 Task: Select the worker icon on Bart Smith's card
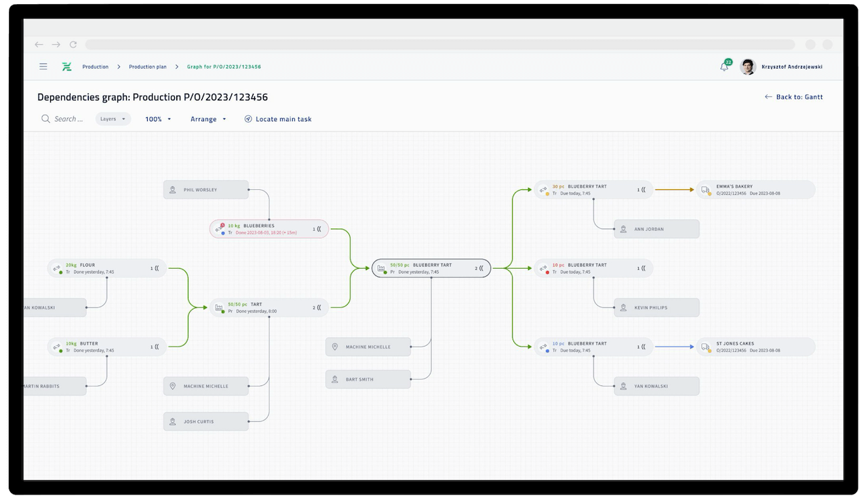[335, 379]
